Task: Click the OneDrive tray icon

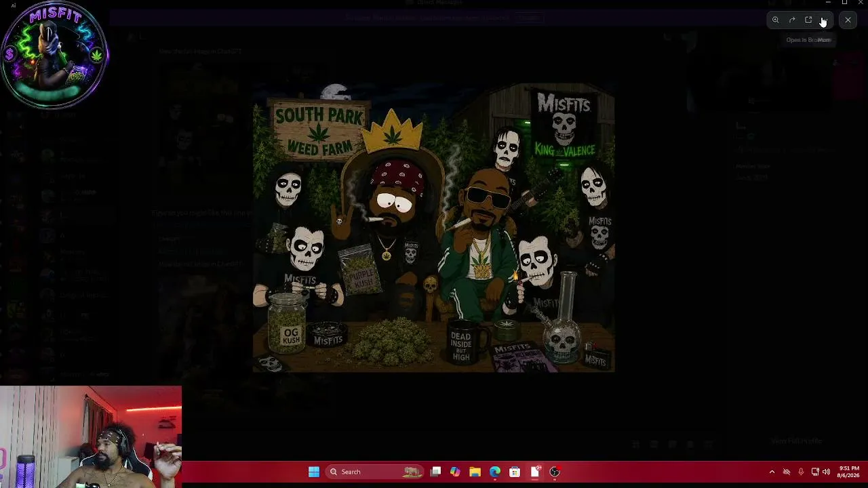Action: 787,472
